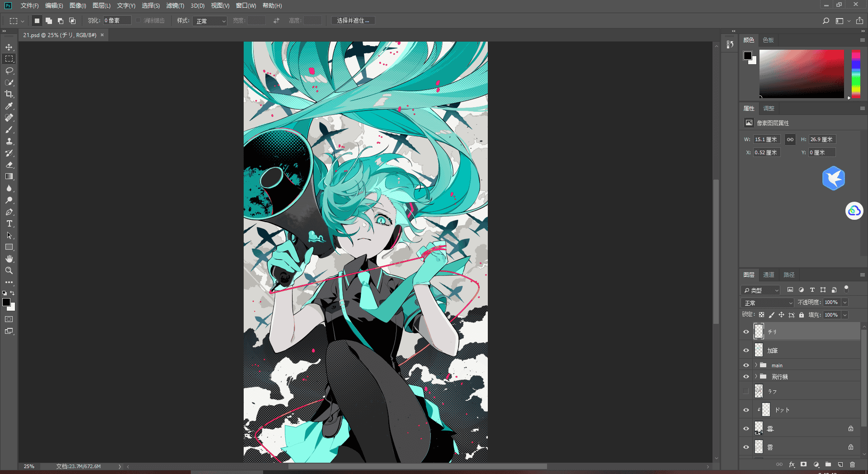Select the Hand tool
This screenshot has width=868, height=474.
click(9, 259)
